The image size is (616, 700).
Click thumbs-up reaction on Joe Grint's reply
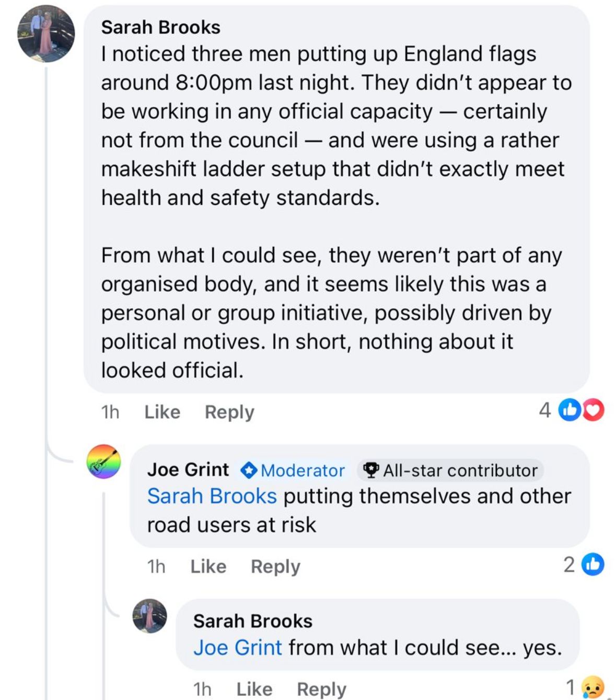click(x=593, y=565)
